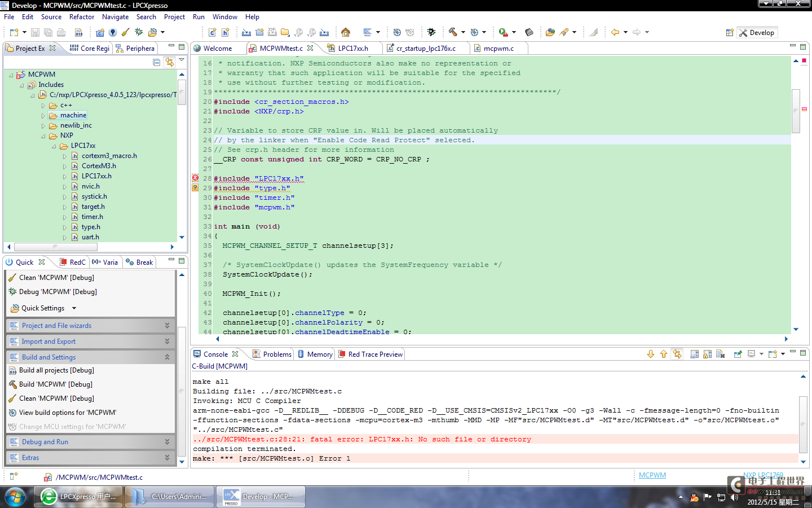Image resolution: width=812 pixels, height=508 pixels.
Task: Click Debug 'MCPWM' [Debug] in Quick panel
Action: coord(58,292)
